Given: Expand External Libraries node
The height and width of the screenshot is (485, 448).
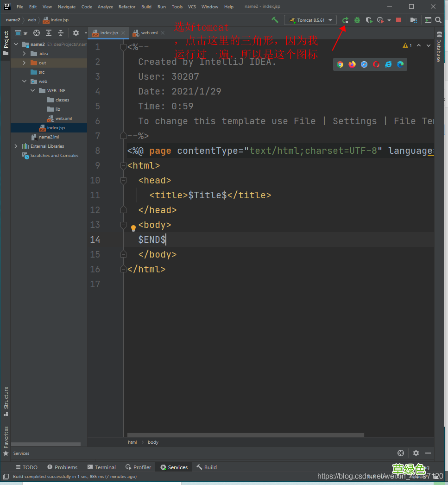Looking at the screenshot, I should (16, 146).
